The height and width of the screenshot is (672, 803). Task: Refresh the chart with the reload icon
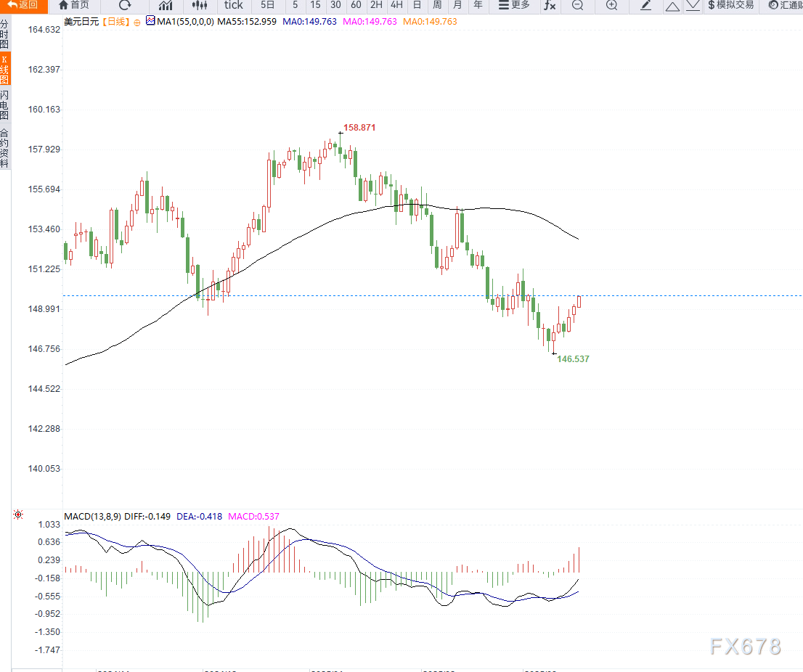tap(125, 5)
